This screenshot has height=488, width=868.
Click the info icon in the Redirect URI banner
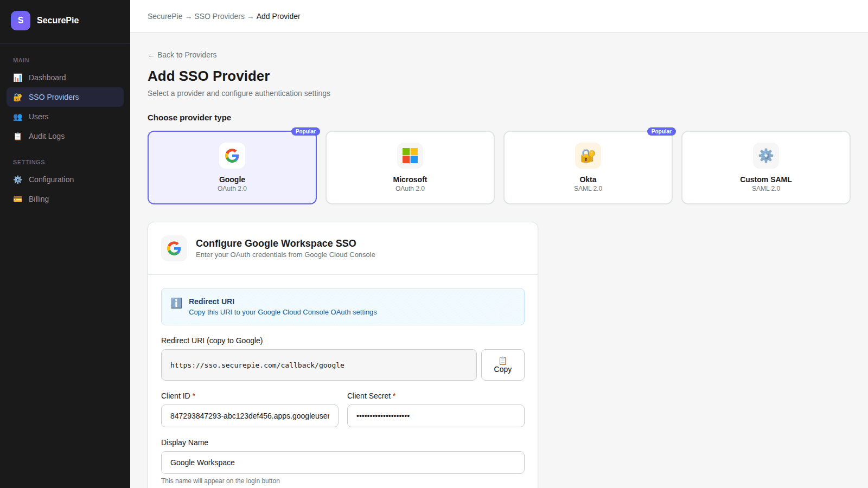176,303
